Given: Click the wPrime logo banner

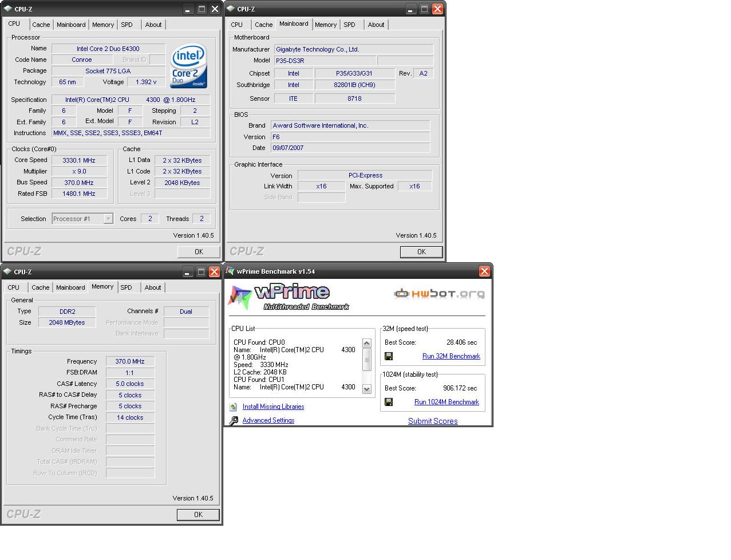Looking at the screenshot, I should [289, 298].
